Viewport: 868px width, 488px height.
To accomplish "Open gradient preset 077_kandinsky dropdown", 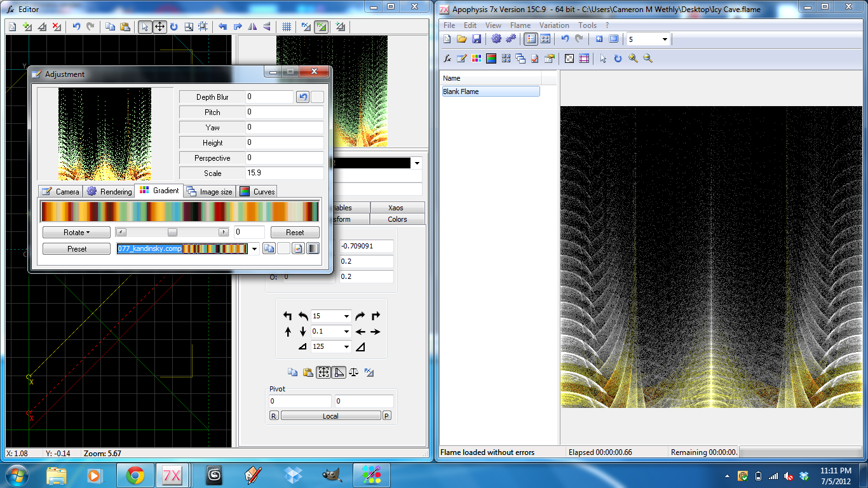I will [255, 249].
